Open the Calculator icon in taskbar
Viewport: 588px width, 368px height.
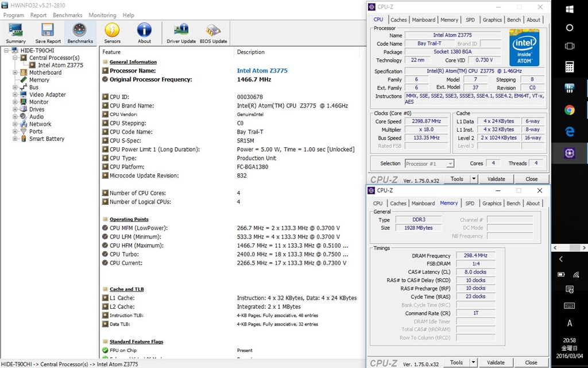570,67
